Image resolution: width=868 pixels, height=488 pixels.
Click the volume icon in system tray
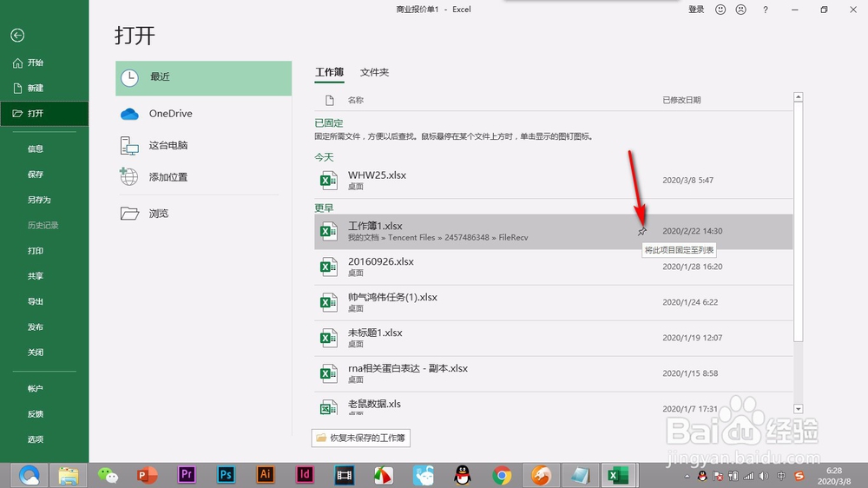[765, 476]
